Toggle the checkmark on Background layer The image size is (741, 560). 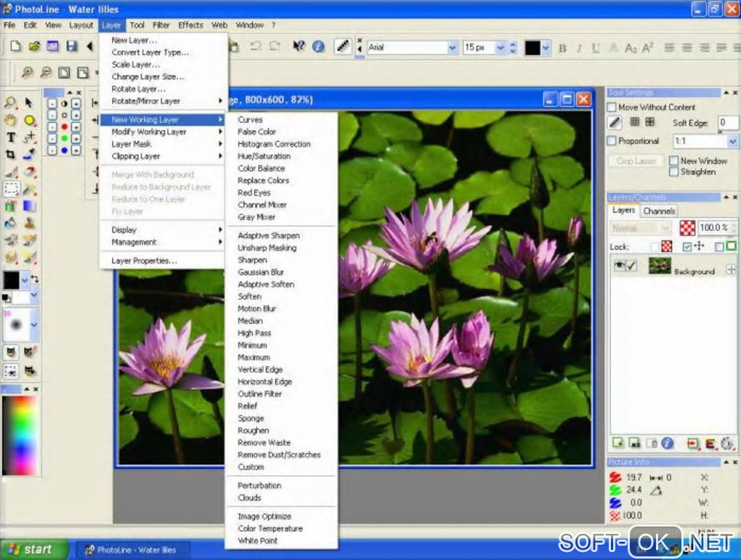pyautogui.click(x=631, y=266)
